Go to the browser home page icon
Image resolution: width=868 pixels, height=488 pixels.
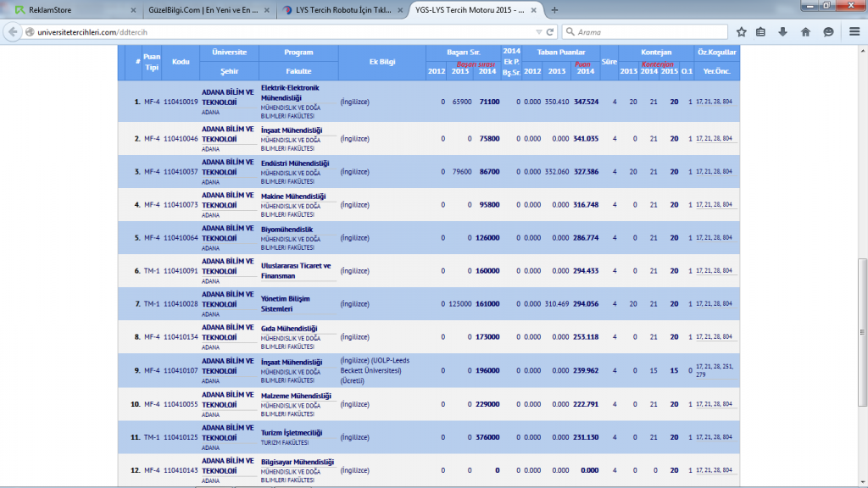point(805,32)
